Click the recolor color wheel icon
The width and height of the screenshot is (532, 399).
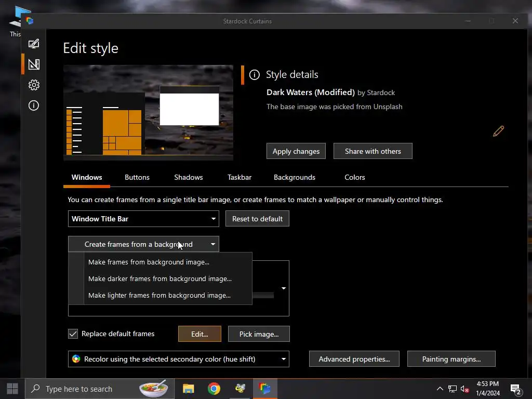76,359
